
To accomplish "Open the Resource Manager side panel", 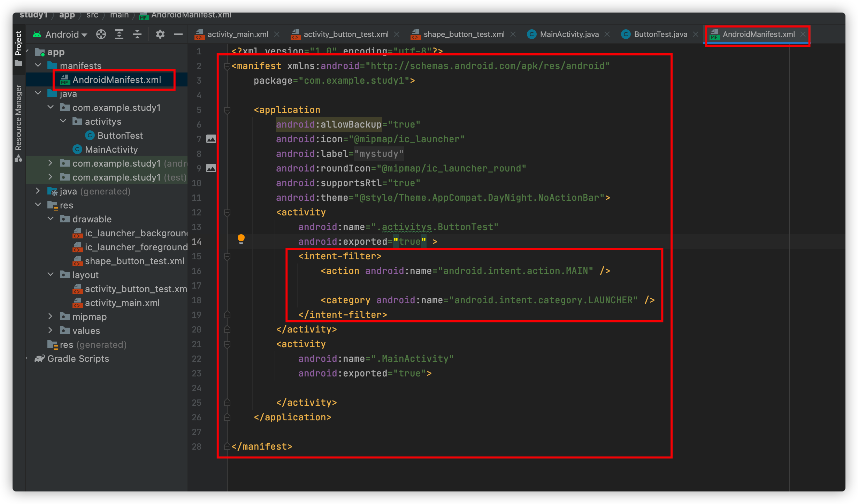I will pyautogui.click(x=18, y=123).
